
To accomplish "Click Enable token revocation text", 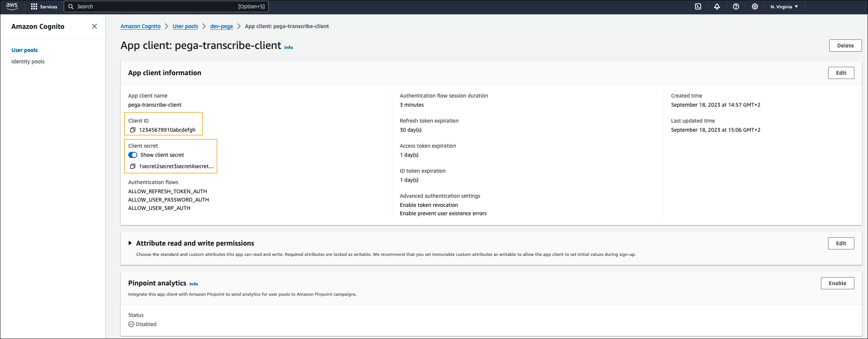I will pos(429,205).
